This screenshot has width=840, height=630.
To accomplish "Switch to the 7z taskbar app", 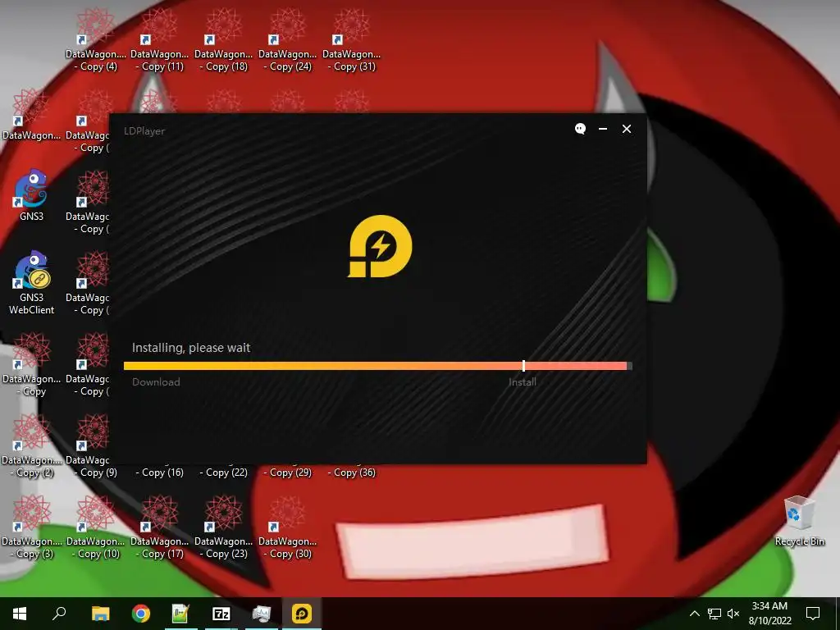I will [x=221, y=614].
